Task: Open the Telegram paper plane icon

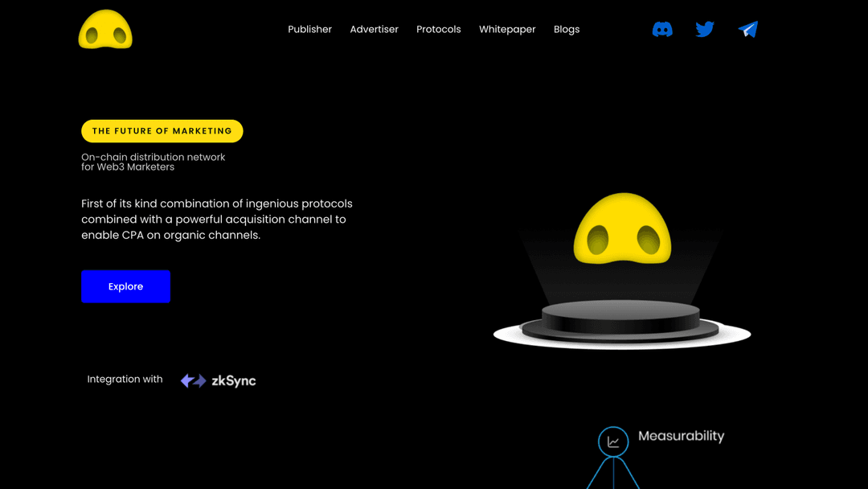Action: point(748,30)
